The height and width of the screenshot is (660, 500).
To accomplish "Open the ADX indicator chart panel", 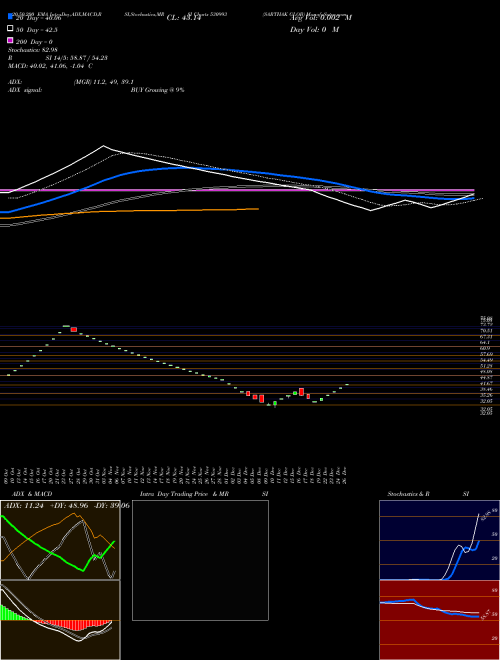I will pos(60,540).
